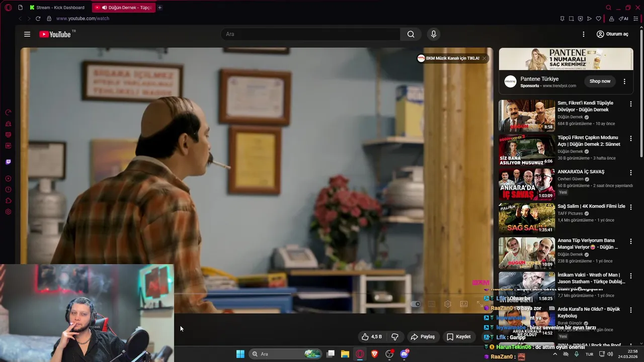Open taskbar clock showing 22:58
644x362 pixels.
tap(627, 354)
